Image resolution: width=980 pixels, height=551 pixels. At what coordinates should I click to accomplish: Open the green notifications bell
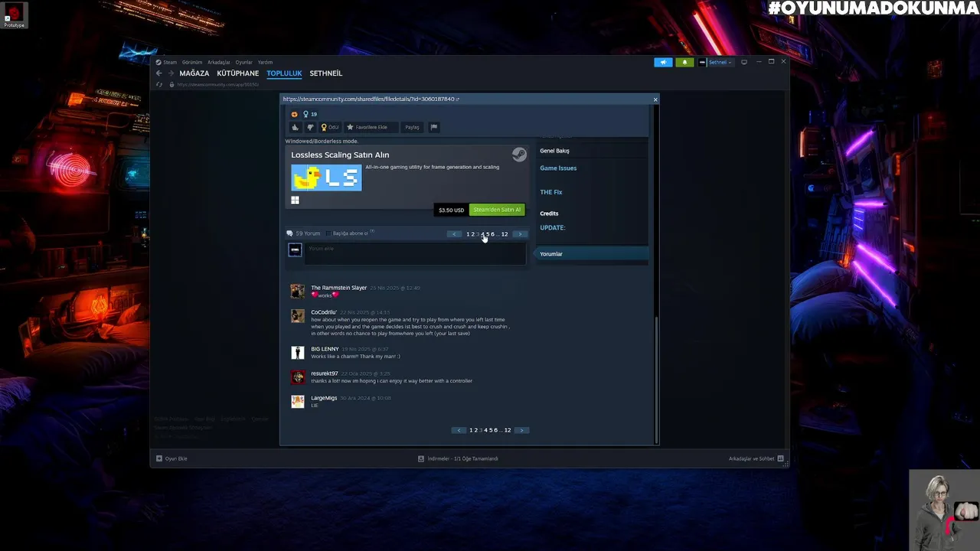(684, 62)
